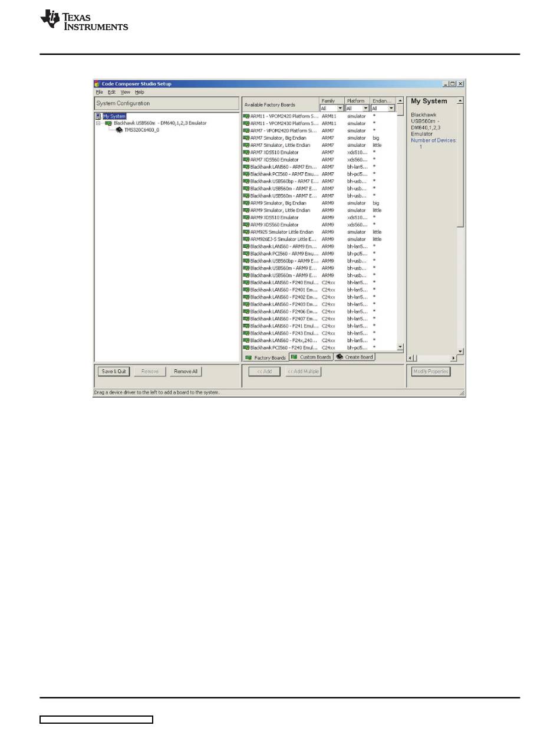Screen dimensions: 560x732
Task: Open the File menu
Action: click(x=99, y=92)
